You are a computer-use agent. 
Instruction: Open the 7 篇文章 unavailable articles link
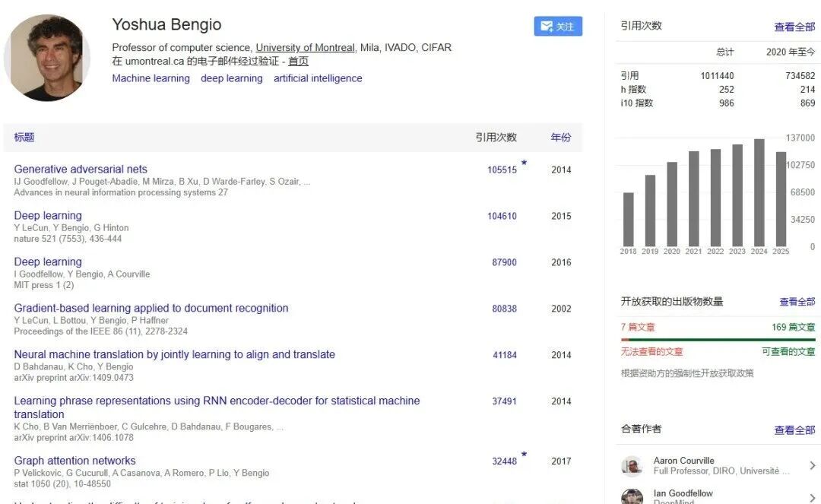pyautogui.click(x=638, y=327)
